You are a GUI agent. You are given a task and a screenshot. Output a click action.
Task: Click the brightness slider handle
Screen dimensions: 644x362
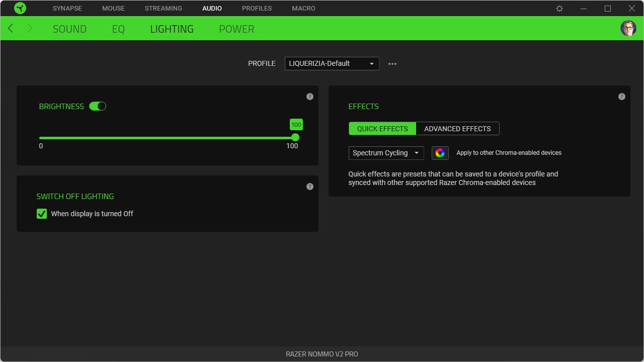295,138
